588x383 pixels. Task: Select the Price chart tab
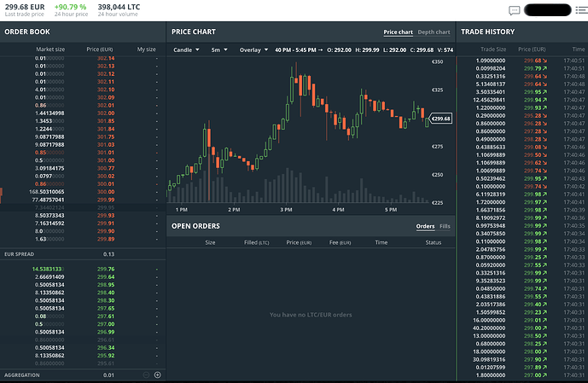coord(398,32)
